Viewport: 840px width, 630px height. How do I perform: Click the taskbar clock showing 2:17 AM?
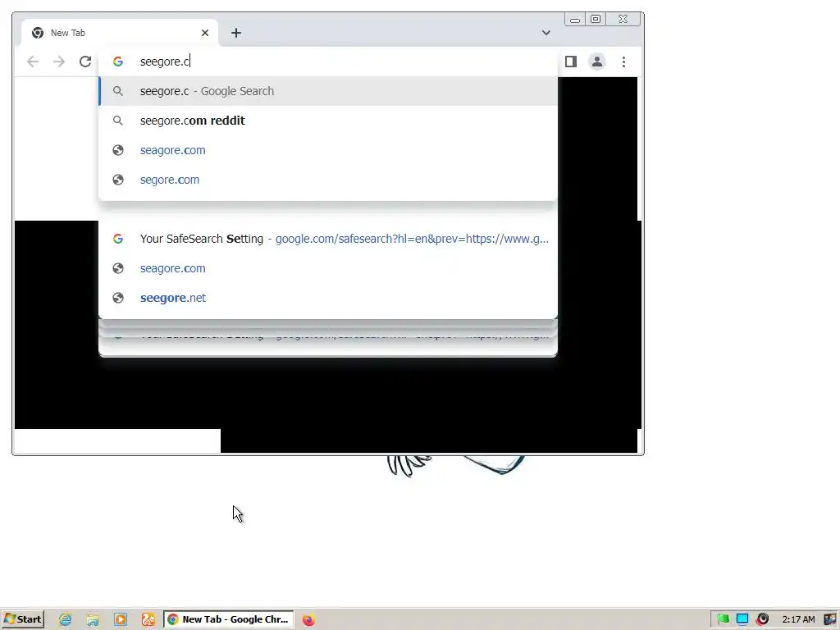coord(798,619)
